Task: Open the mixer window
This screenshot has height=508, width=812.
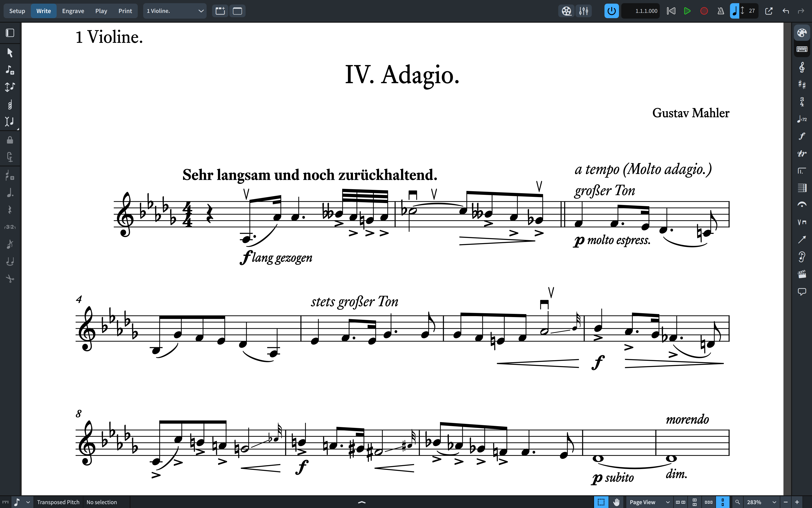Action: (584, 11)
